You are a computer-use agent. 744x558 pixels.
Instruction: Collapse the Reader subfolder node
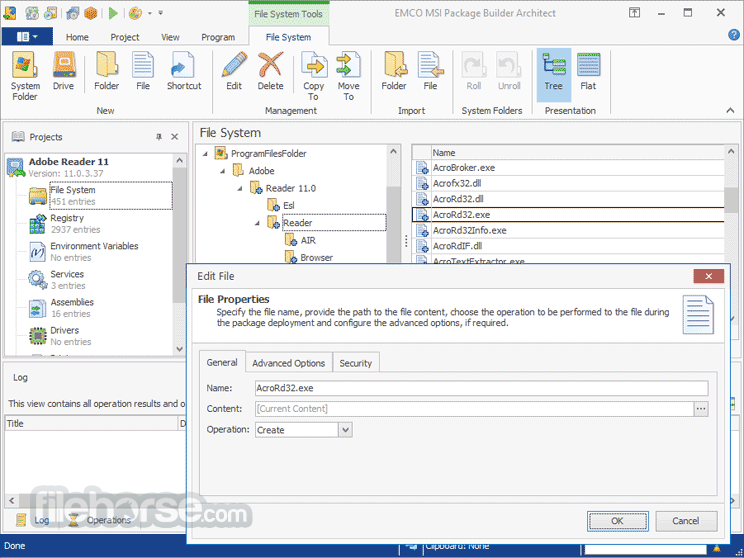(257, 223)
